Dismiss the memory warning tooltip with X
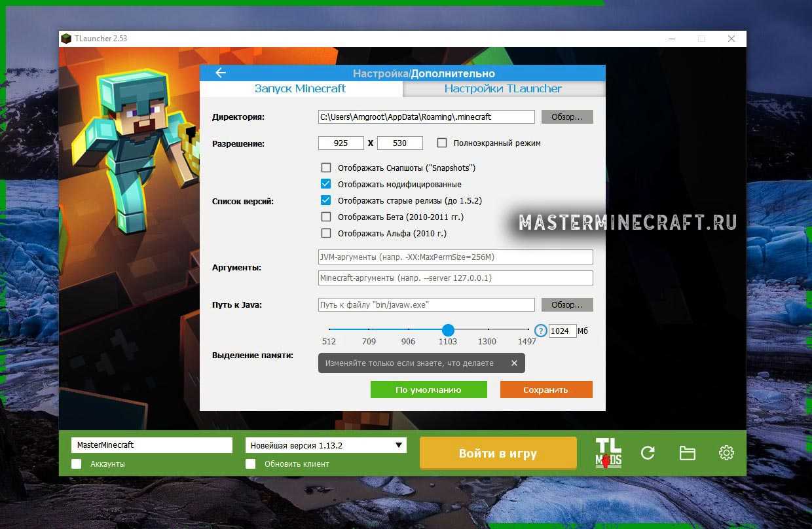Screen dimensions: 812x529 pyautogui.click(x=514, y=363)
